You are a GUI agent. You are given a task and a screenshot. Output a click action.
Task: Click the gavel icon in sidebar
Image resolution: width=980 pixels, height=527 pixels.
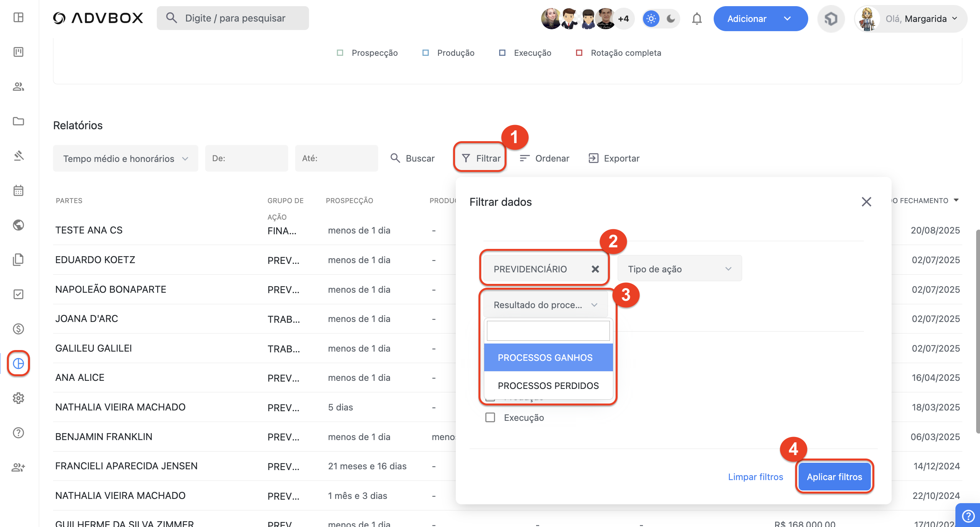18,156
